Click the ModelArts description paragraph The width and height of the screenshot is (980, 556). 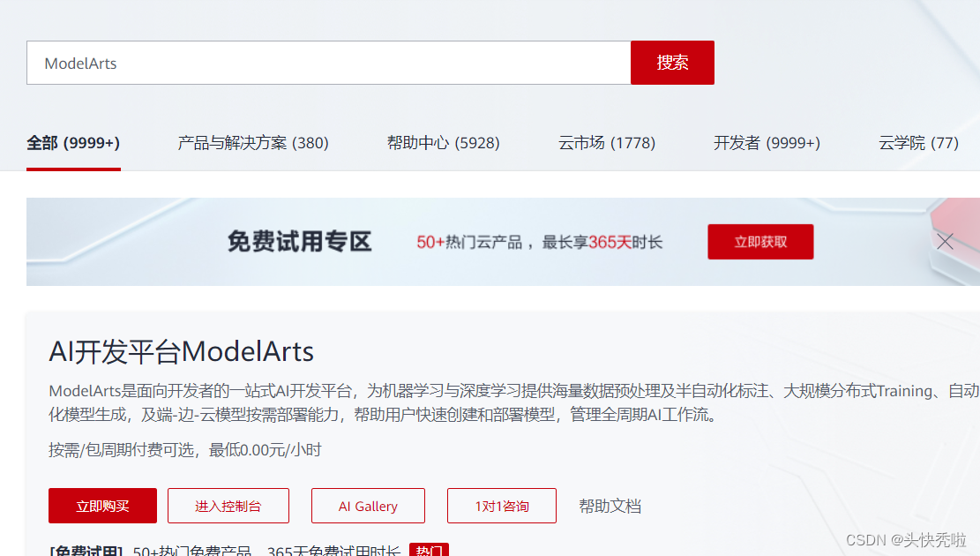click(x=513, y=402)
